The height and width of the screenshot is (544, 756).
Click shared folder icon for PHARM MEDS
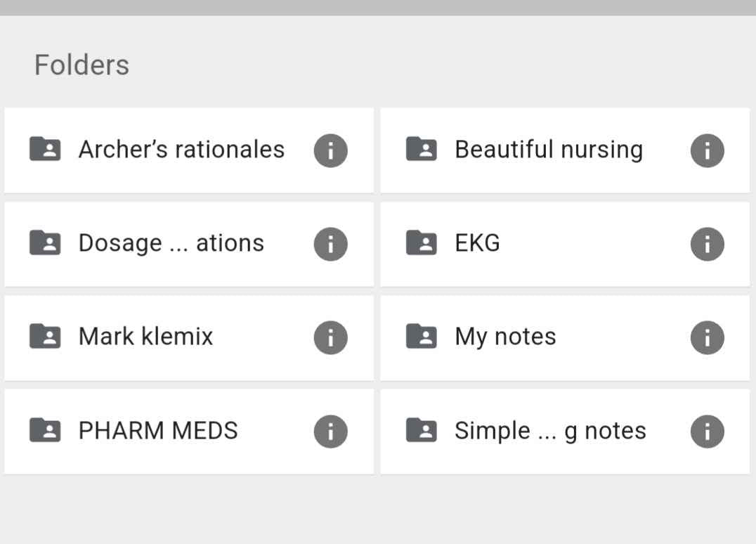44,429
